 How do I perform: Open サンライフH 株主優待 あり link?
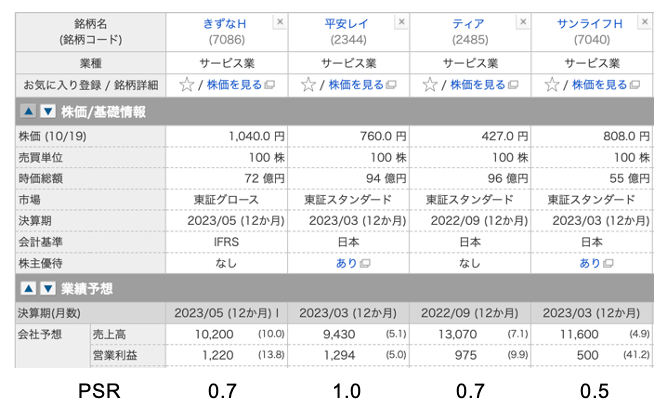coord(590,263)
